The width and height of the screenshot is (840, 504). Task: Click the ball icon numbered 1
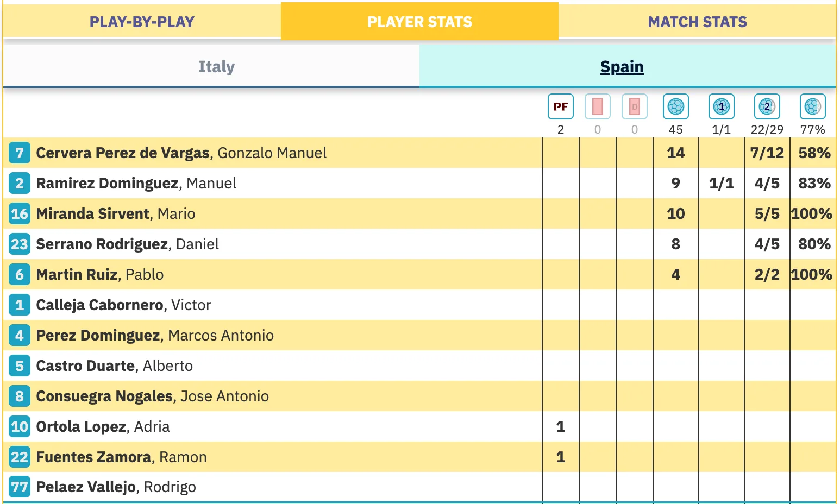(721, 106)
